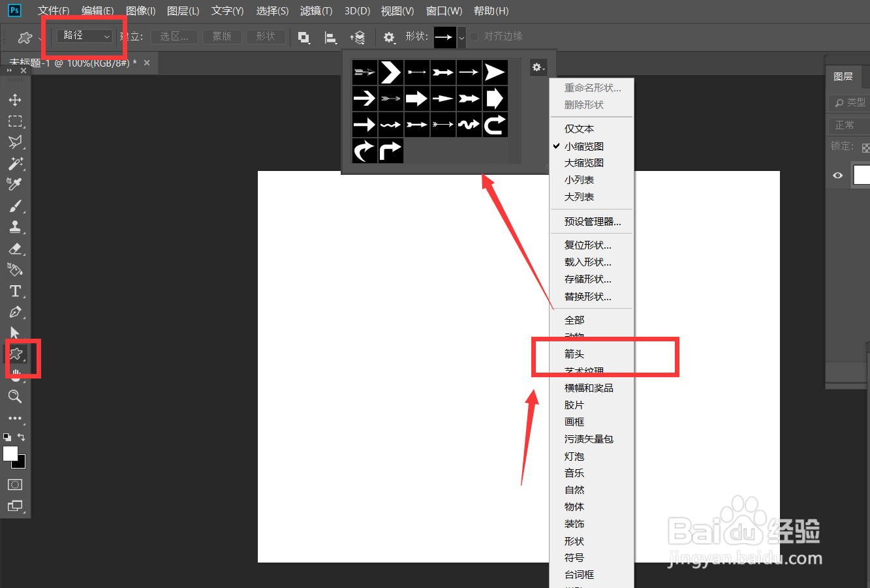Select 箭头 from the shape category list

574,353
